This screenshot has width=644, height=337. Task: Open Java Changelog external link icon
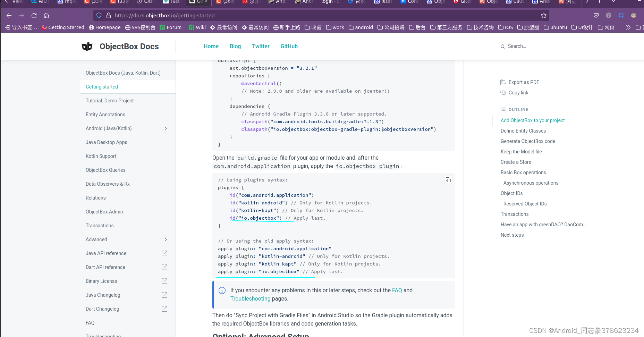164,295
